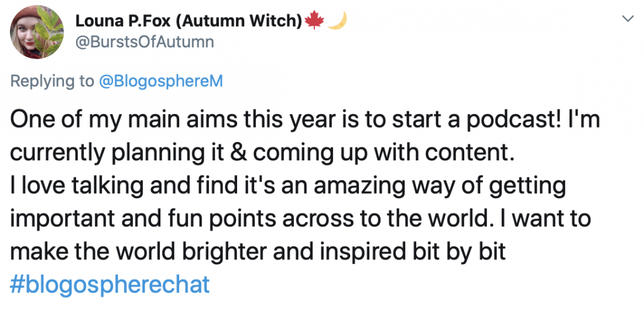Click the '(Autumn Witch)' part of name

[240, 22]
